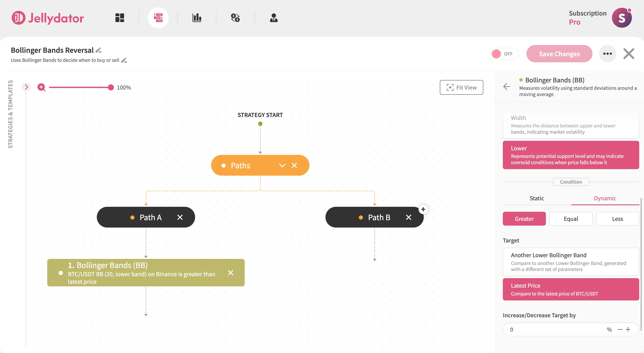Screen dimensions: 644x353
Task: Remove the Bollinger Bands condition node
Action: 230,273
